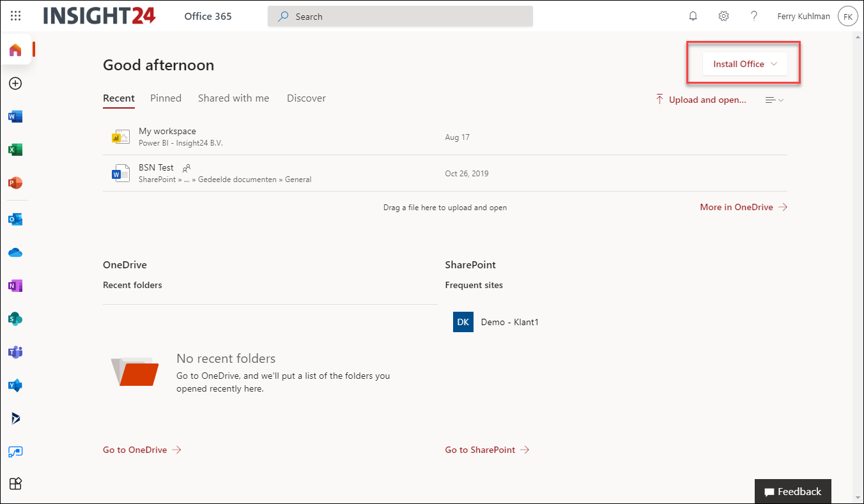Click the Go to SharePoint link

point(488,450)
